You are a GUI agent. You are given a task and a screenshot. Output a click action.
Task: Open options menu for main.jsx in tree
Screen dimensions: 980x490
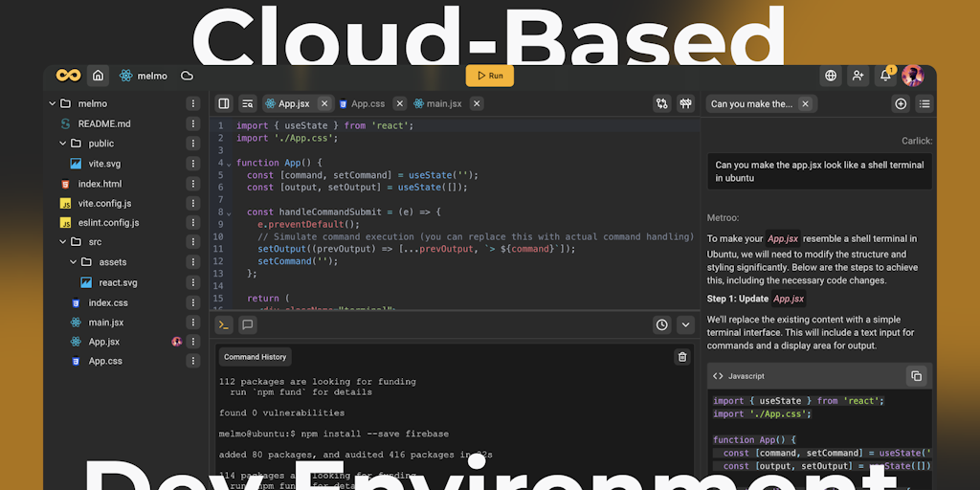193,323
